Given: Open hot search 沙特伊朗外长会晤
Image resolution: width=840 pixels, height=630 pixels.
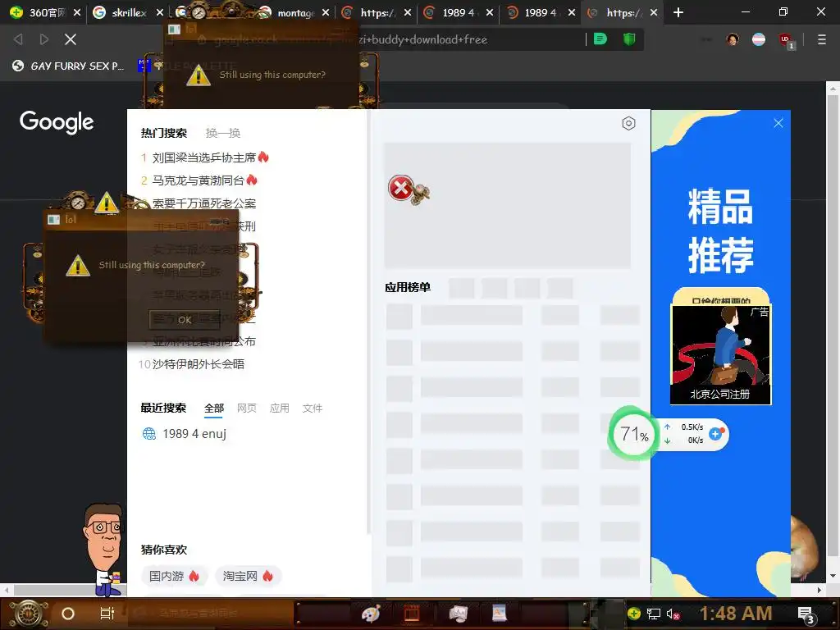Looking at the screenshot, I should click(x=199, y=364).
